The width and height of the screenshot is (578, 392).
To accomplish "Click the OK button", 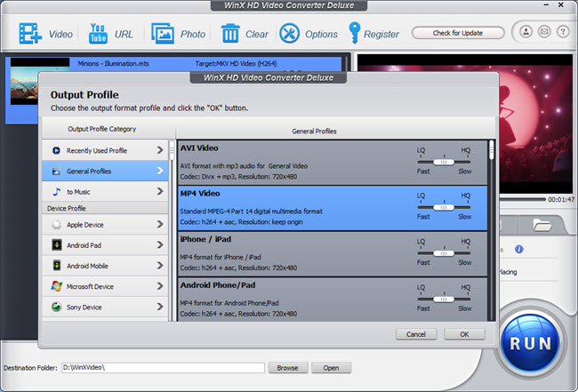I will click(x=464, y=334).
